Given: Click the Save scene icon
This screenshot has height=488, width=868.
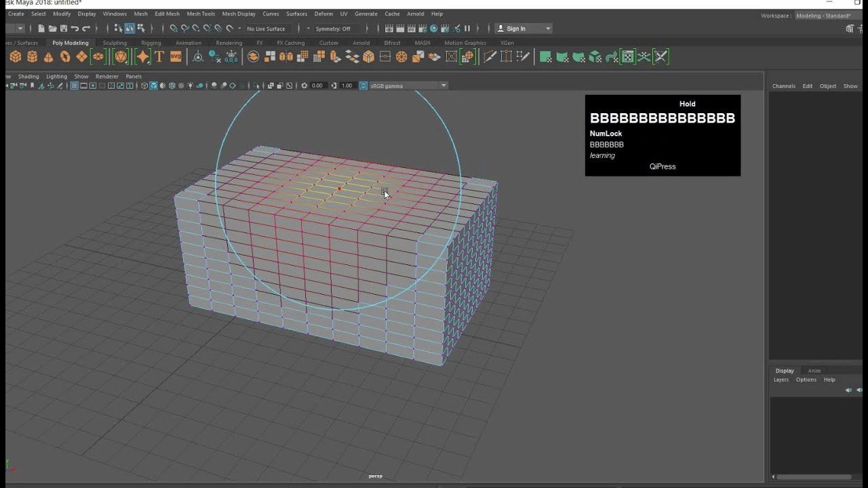Looking at the screenshot, I should [x=64, y=28].
